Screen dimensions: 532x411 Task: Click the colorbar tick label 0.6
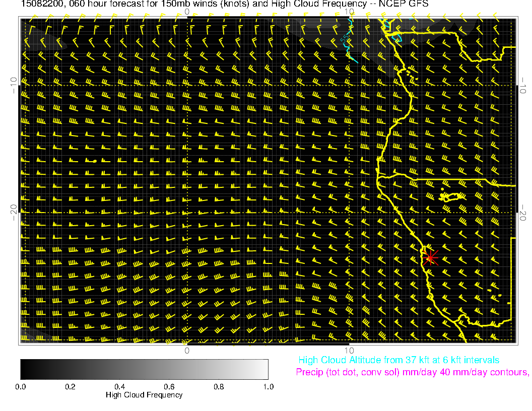coord(169,387)
